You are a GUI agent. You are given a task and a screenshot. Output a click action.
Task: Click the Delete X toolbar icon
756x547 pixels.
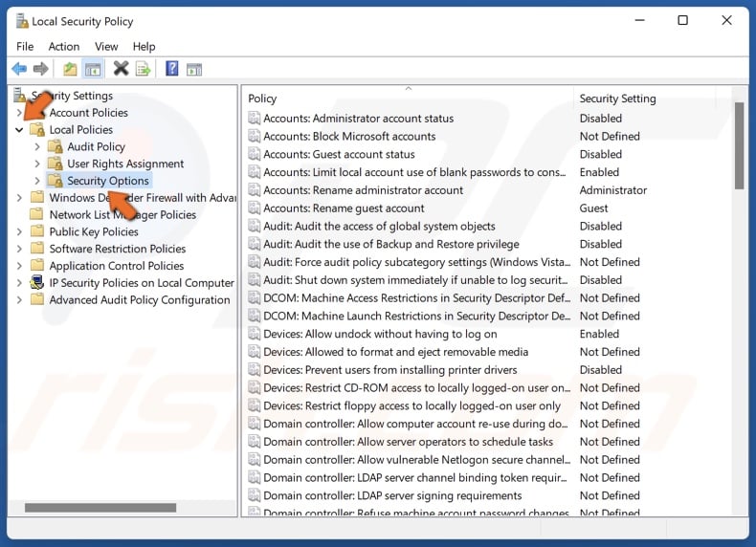121,69
